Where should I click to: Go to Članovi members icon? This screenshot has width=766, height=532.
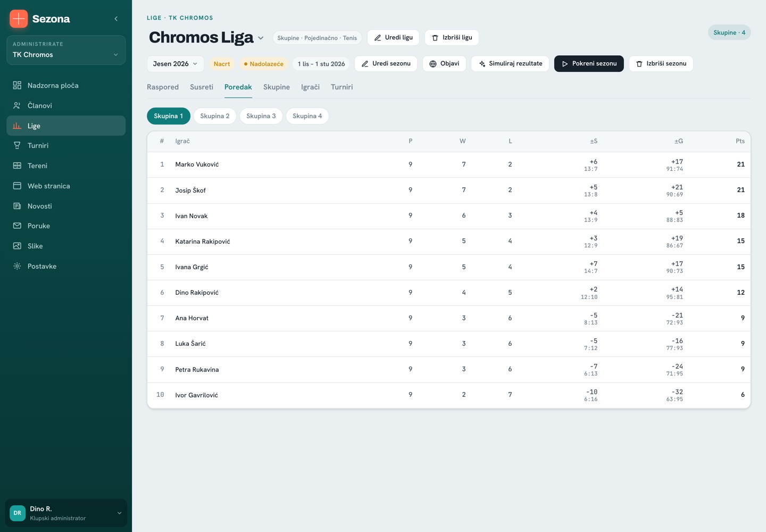click(17, 105)
